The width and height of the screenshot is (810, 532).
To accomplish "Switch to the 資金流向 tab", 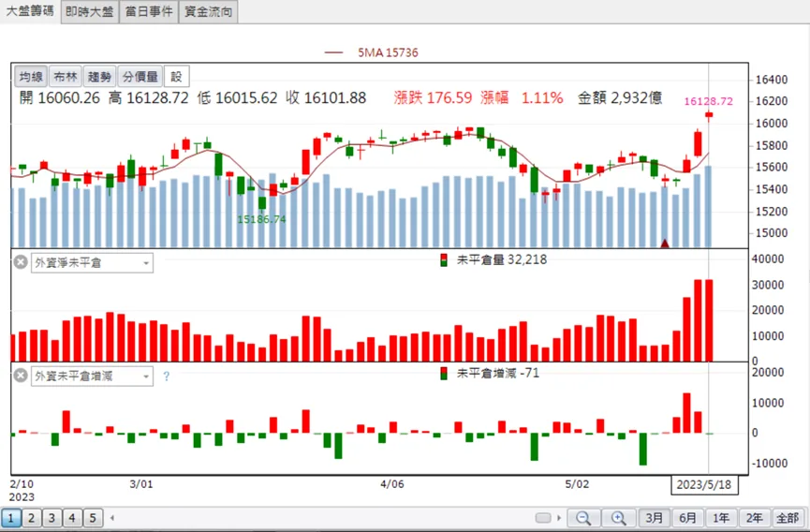I will pos(208,11).
